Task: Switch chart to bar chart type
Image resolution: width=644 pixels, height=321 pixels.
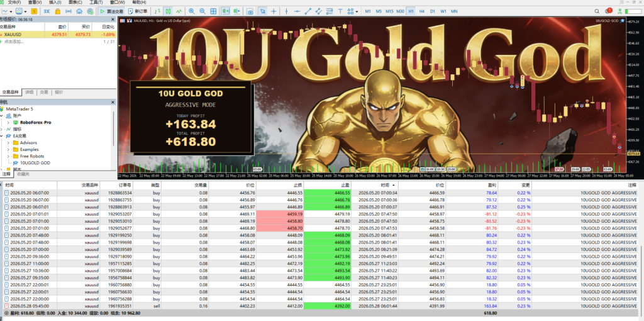Action: 158,11
